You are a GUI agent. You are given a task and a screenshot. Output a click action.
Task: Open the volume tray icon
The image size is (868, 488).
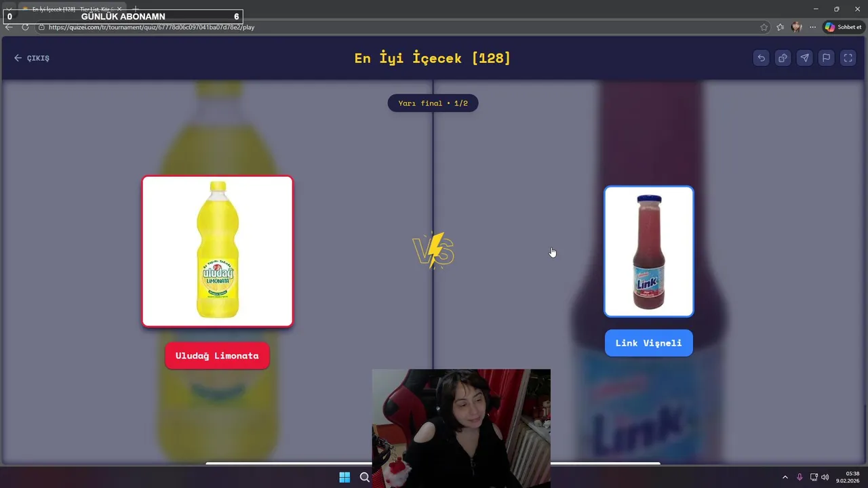[825, 477]
